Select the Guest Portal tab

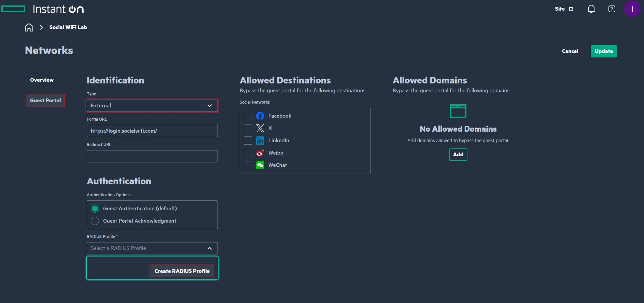(x=45, y=101)
